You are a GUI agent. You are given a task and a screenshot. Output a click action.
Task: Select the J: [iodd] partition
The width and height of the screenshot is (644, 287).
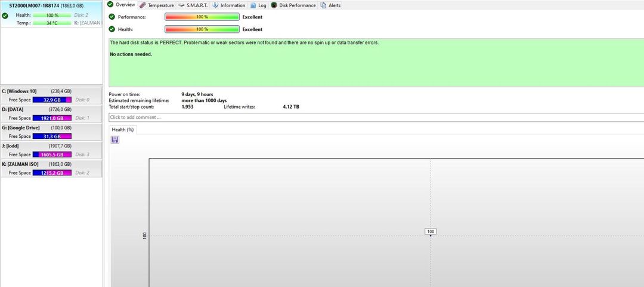click(x=51, y=150)
